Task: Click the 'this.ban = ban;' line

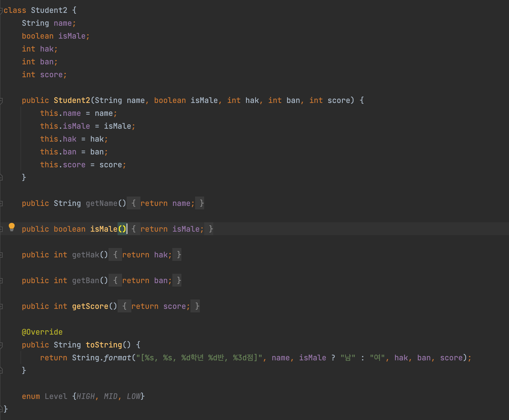Action: [74, 152]
